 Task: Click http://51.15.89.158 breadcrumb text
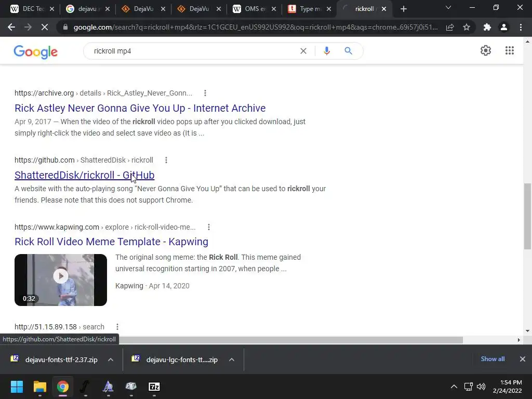(46, 327)
